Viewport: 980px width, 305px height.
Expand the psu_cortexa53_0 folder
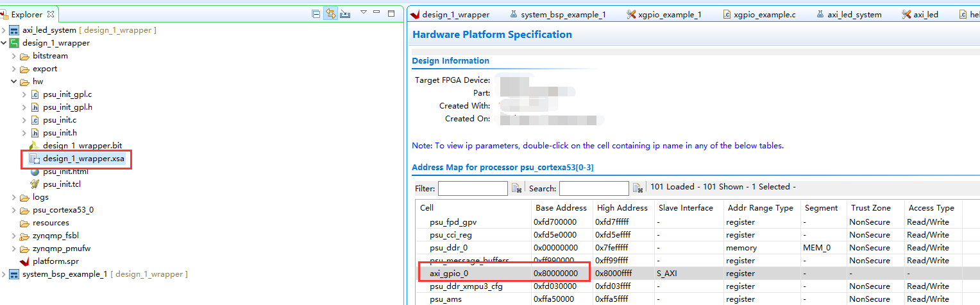pyautogui.click(x=14, y=210)
